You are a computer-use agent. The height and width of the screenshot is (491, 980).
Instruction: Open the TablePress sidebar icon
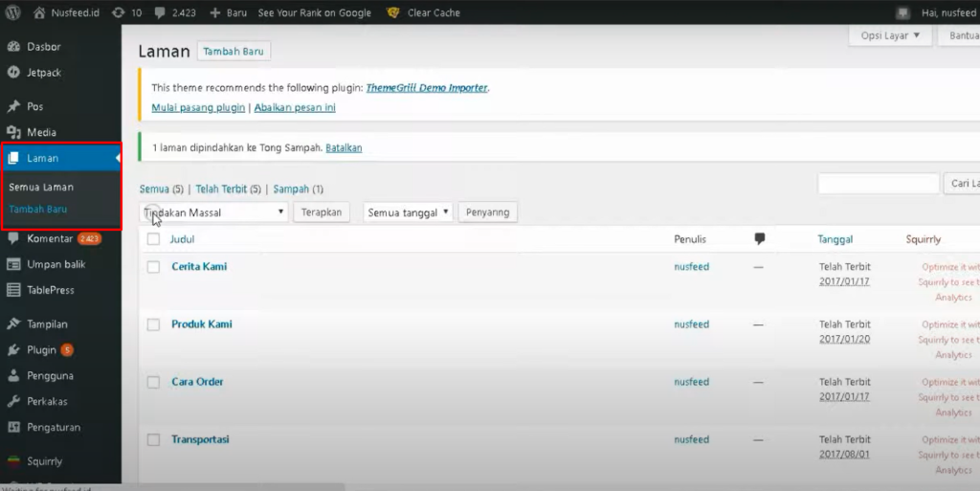click(13, 290)
